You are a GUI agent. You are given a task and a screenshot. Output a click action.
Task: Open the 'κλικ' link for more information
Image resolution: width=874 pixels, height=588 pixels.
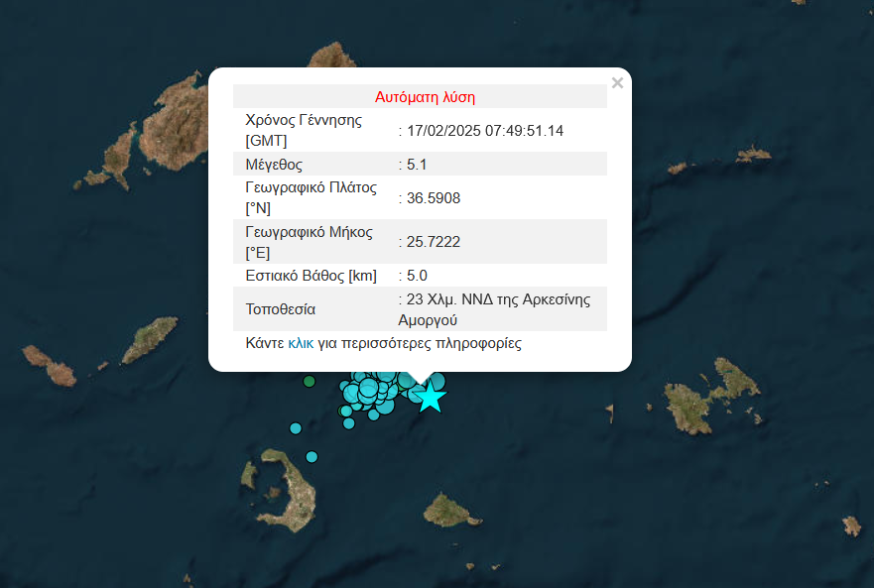click(301, 344)
